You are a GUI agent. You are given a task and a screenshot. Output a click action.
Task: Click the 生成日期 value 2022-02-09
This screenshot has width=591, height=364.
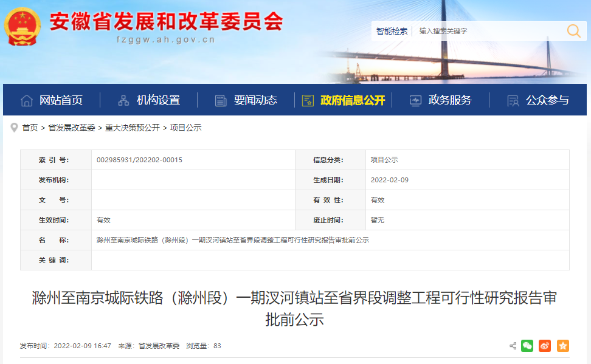pyautogui.click(x=389, y=180)
